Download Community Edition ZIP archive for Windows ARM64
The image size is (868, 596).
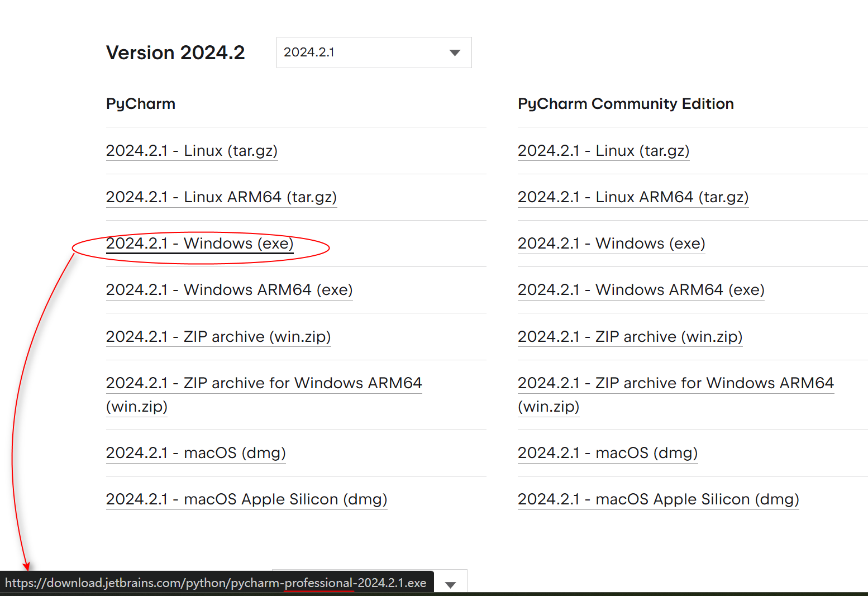(x=676, y=394)
